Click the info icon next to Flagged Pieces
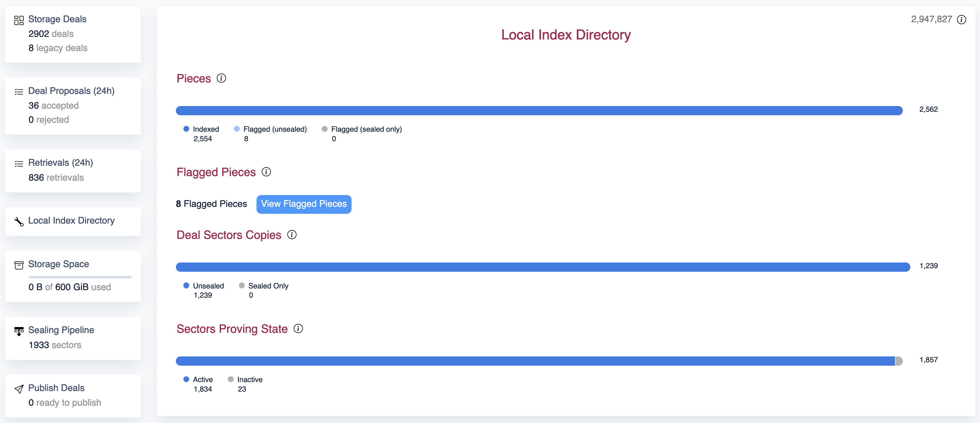980x423 pixels. pos(266,172)
